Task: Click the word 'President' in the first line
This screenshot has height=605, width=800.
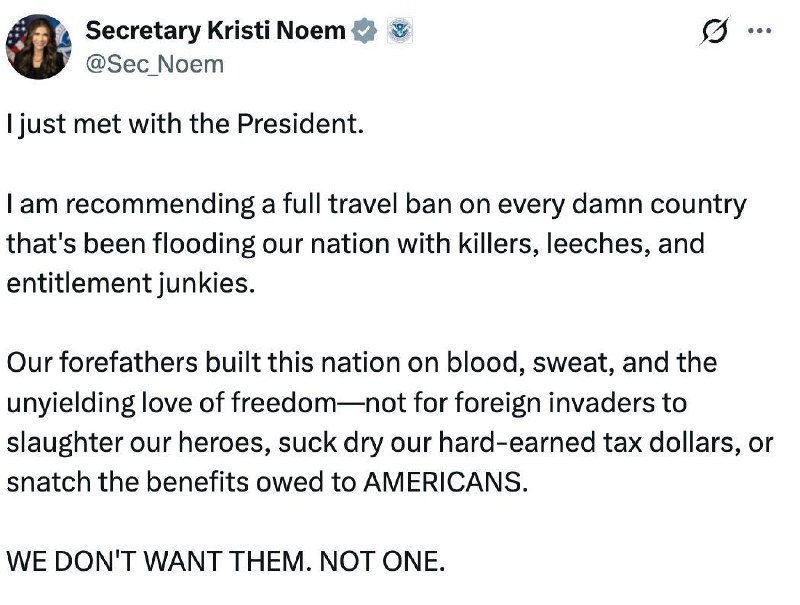Action: [297, 123]
